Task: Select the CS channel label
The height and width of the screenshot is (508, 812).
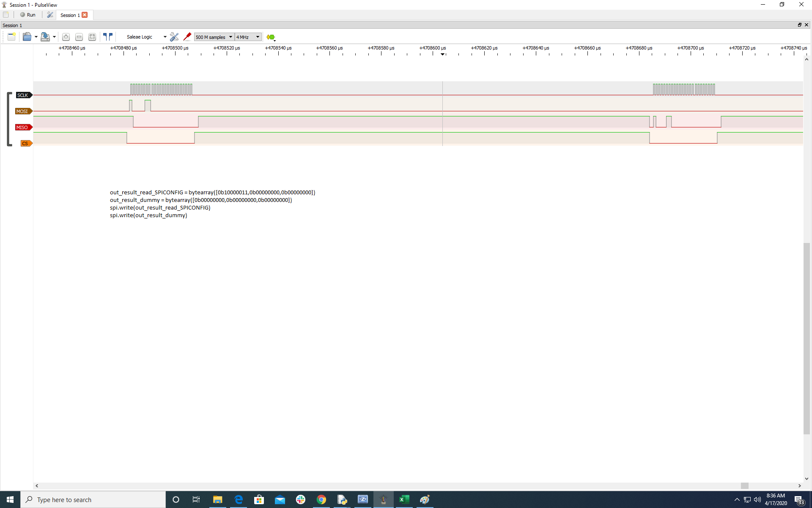Action: pyautogui.click(x=26, y=144)
